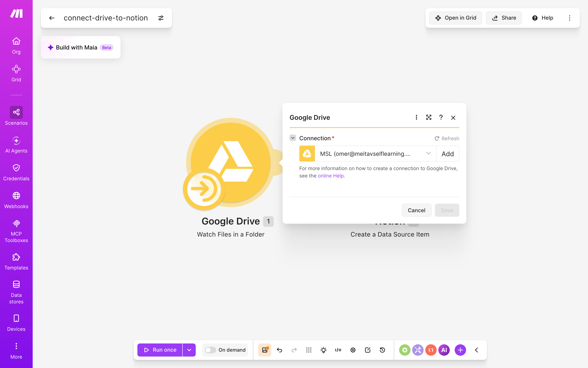588x368 pixels.
Task: Open MCP Toolboxes in the sidebar
Action: [16, 231]
